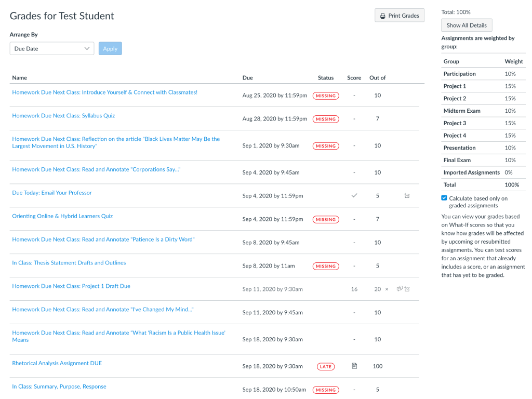Open the Syllabus Quiz homework link
Screen dimensions: 532x399
pyautogui.click(x=63, y=116)
